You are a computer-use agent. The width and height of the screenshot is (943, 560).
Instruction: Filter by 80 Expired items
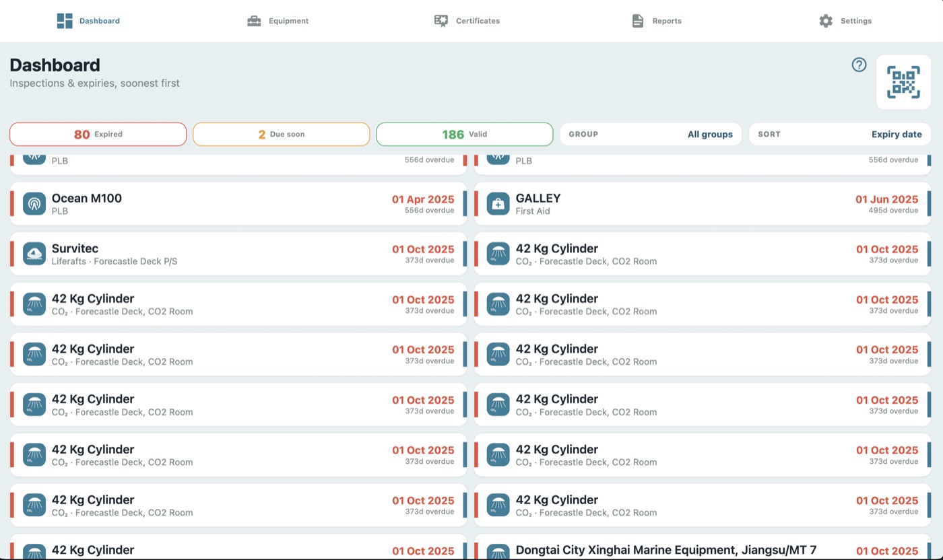98,134
